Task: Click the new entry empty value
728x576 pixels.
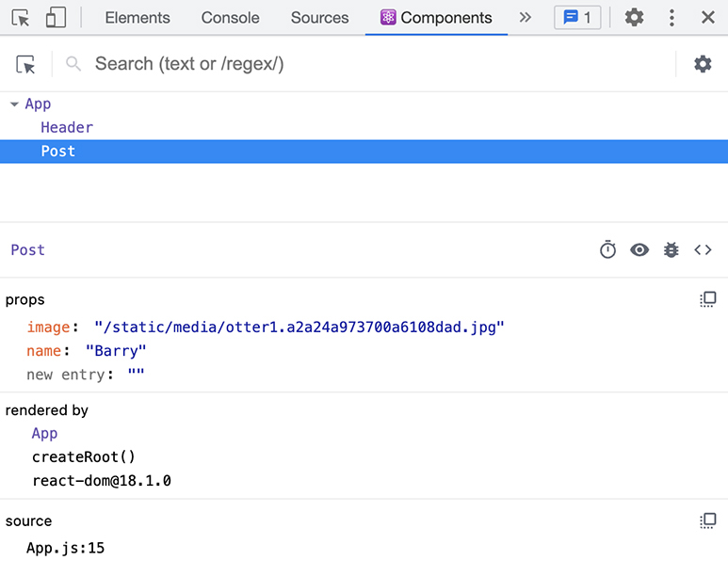Action: (x=136, y=374)
